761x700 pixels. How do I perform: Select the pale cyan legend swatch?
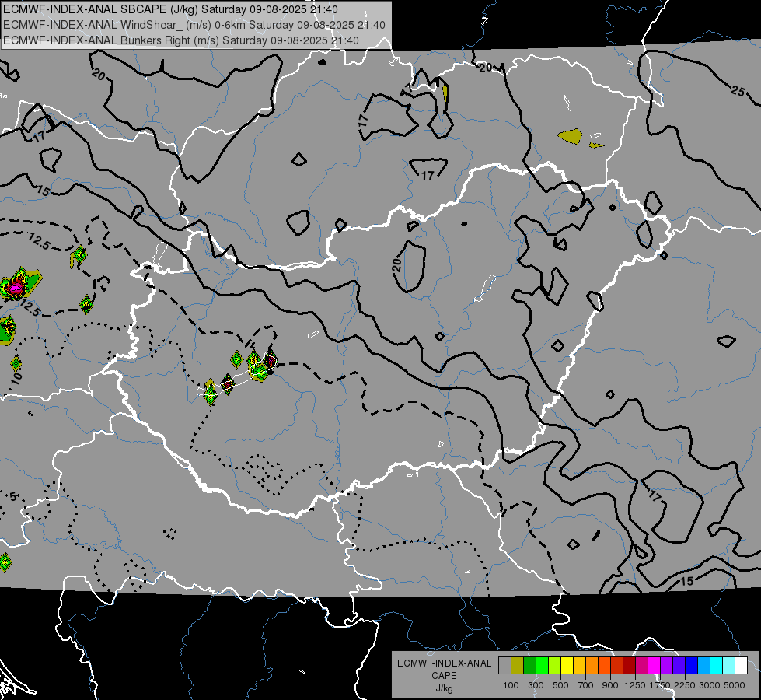(x=728, y=666)
